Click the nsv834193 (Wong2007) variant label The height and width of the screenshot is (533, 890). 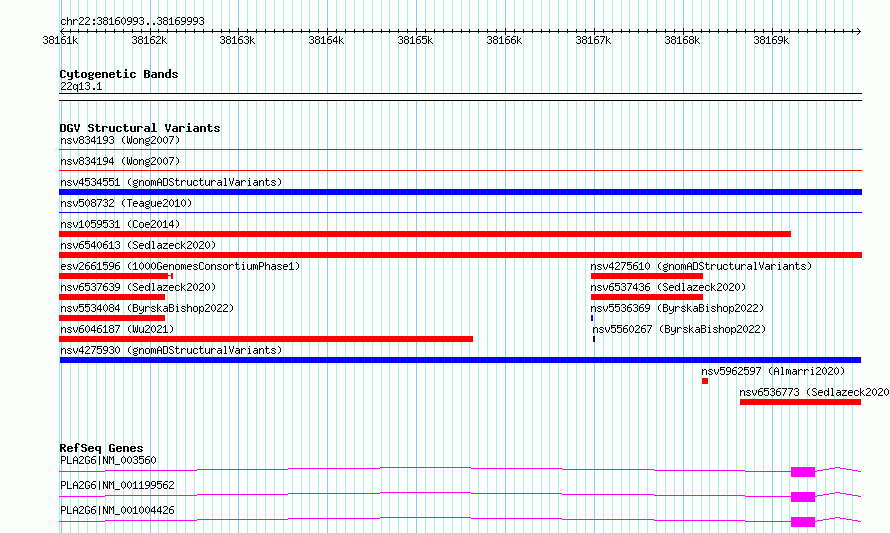tap(120, 140)
